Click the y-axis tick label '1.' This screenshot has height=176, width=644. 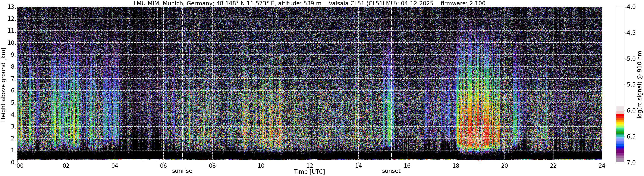(13, 150)
